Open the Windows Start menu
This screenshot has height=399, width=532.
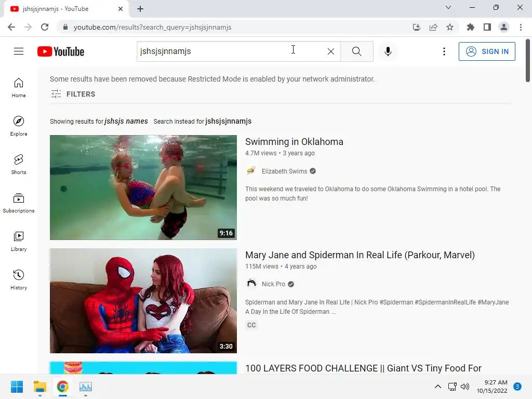coord(17,387)
